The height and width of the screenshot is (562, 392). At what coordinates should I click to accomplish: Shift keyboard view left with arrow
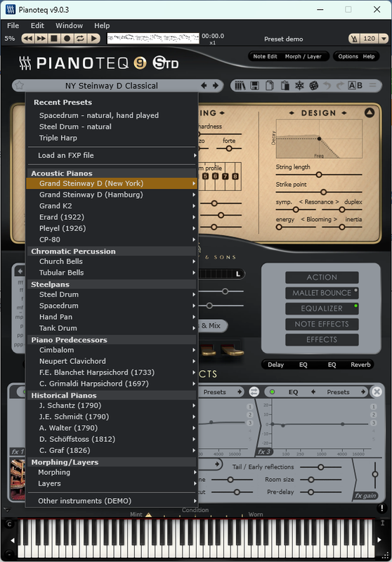[x=12, y=540]
